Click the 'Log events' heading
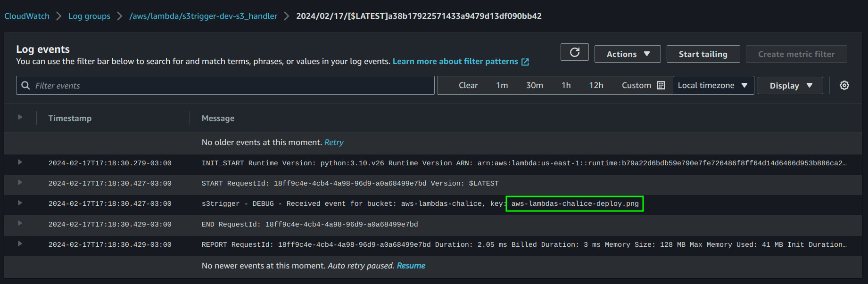The width and height of the screenshot is (868, 284). click(x=43, y=49)
